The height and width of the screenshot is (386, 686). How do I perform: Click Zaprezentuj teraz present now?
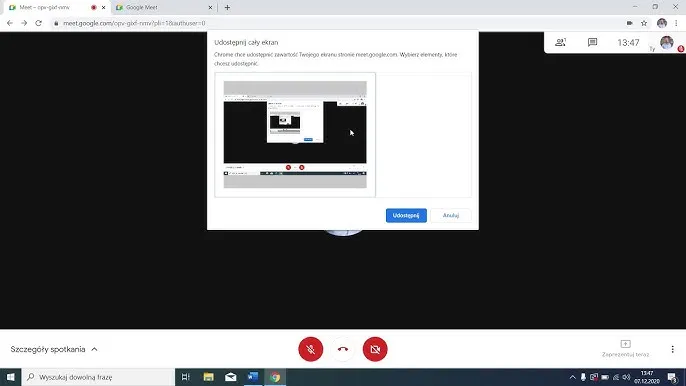click(x=625, y=349)
